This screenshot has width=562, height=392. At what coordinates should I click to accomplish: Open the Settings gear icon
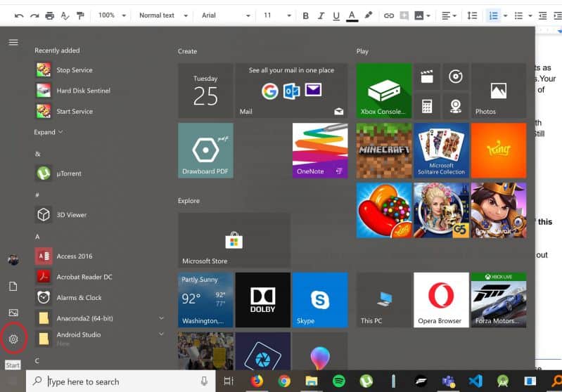[x=13, y=339]
